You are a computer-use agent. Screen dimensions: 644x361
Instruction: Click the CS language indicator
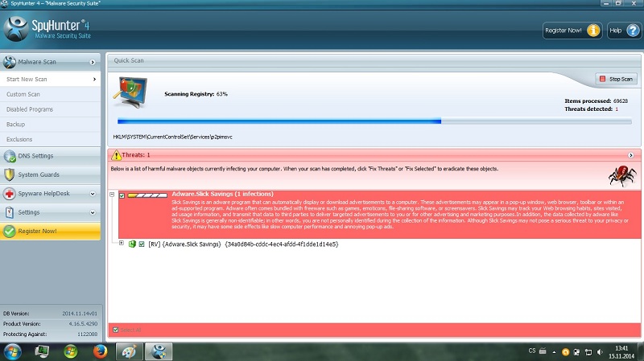pos(532,351)
